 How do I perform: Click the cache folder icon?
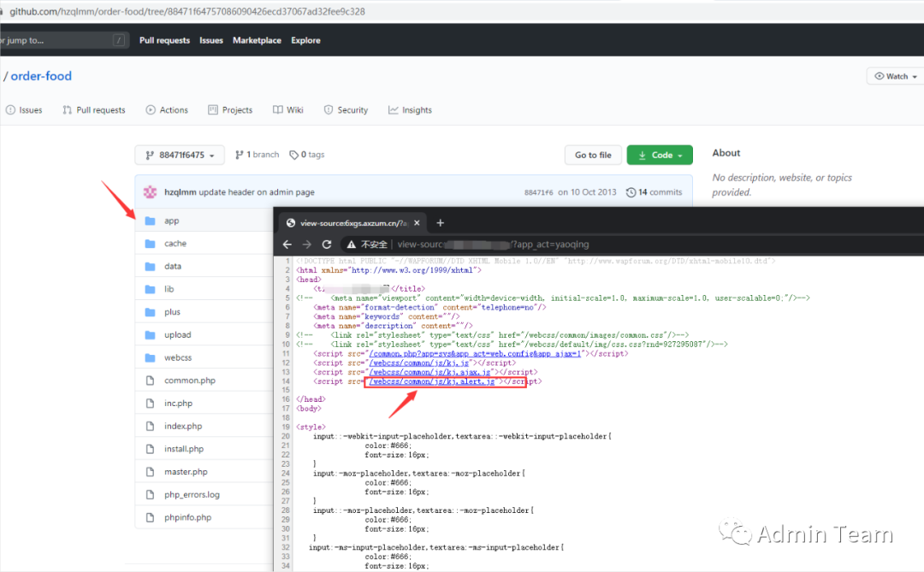coord(151,244)
